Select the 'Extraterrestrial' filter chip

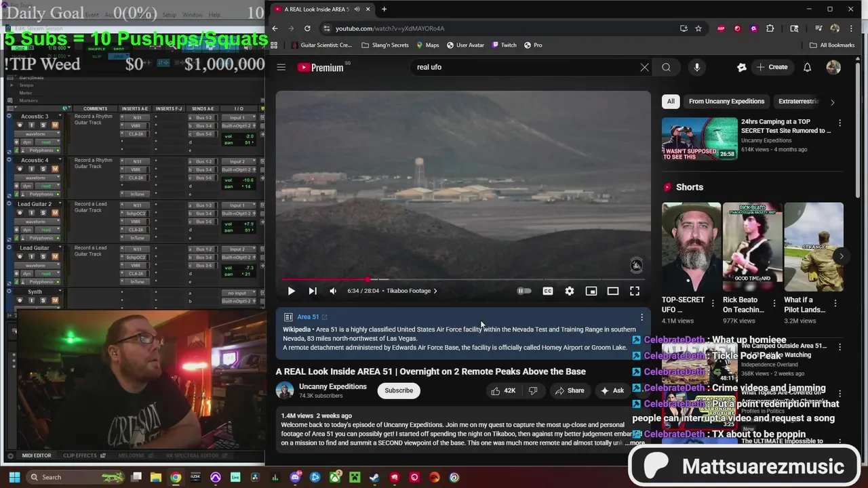point(799,101)
